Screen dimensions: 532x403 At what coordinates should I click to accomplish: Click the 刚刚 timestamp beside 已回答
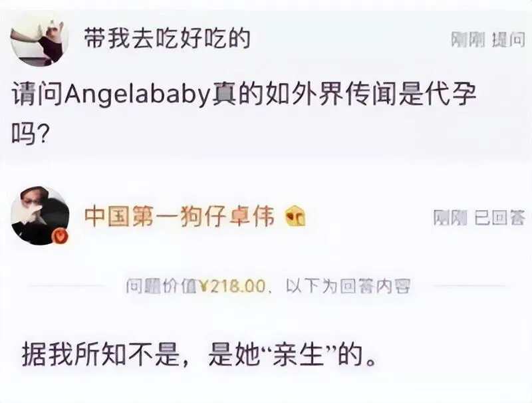[450, 217]
